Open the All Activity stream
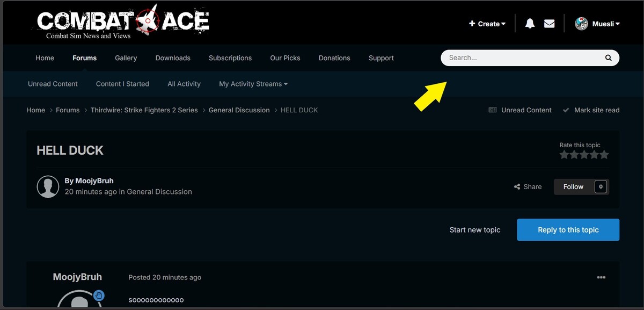This screenshot has height=310, width=644. pyautogui.click(x=184, y=84)
